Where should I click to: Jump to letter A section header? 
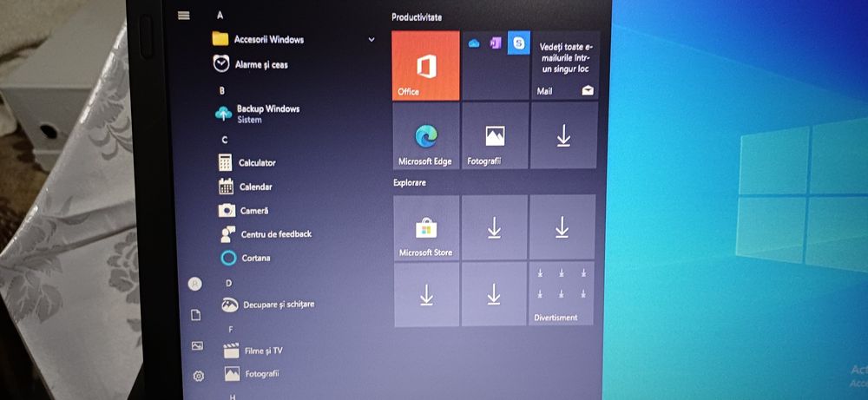pyautogui.click(x=220, y=16)
